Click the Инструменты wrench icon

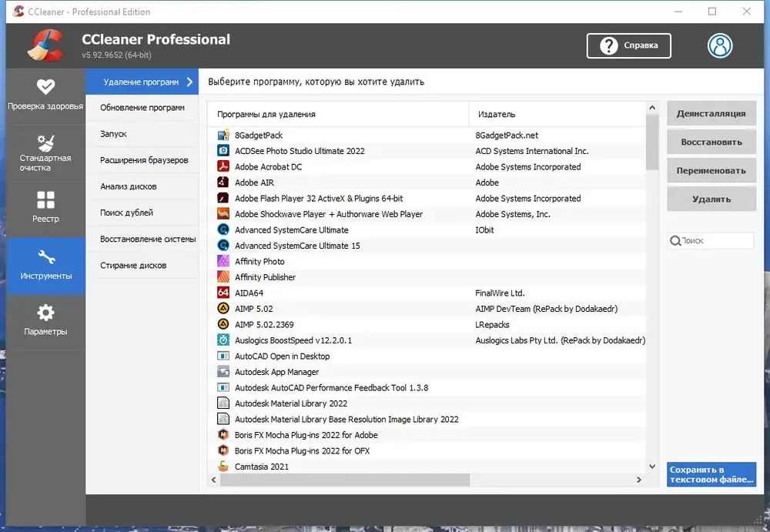pyautogui.click(x=46, y=256)
